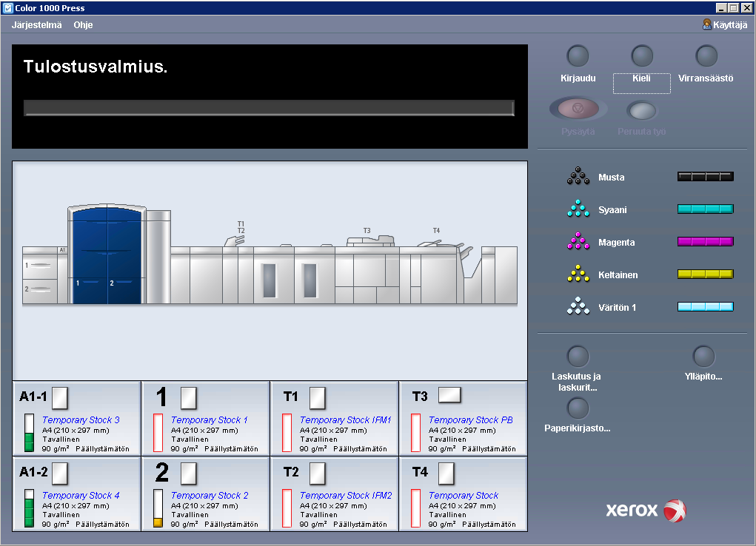Open Temporary Stock 2 link
Viewport: 756px width, 546px height.
tap(210, 495)
